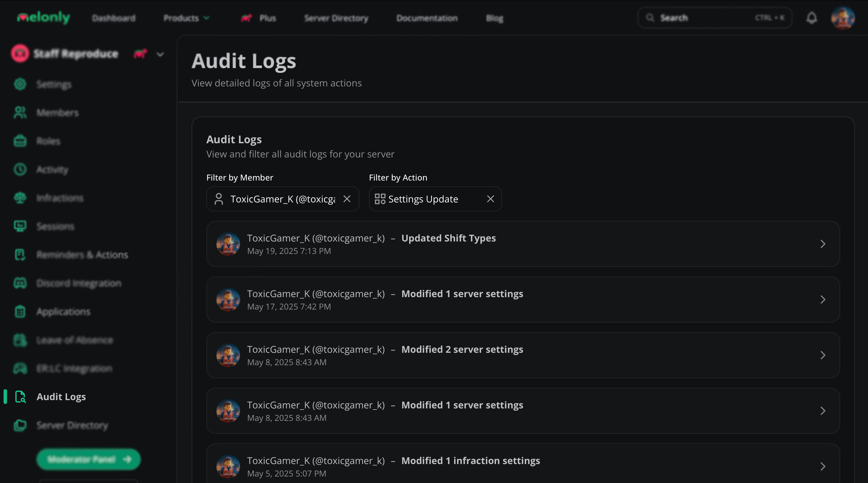Viewport: 868px width, 483px height.
Task: Expand the Staff Reproduce server switcher
Action: (x=160, y=54)
